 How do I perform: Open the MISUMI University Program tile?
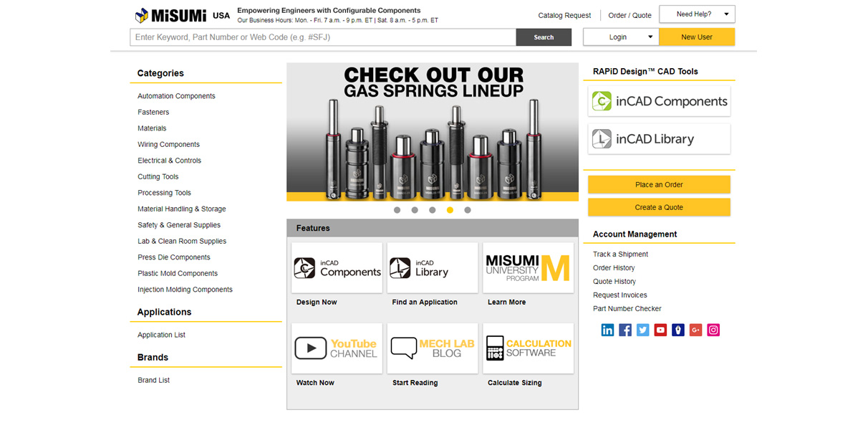coord(528,267)
